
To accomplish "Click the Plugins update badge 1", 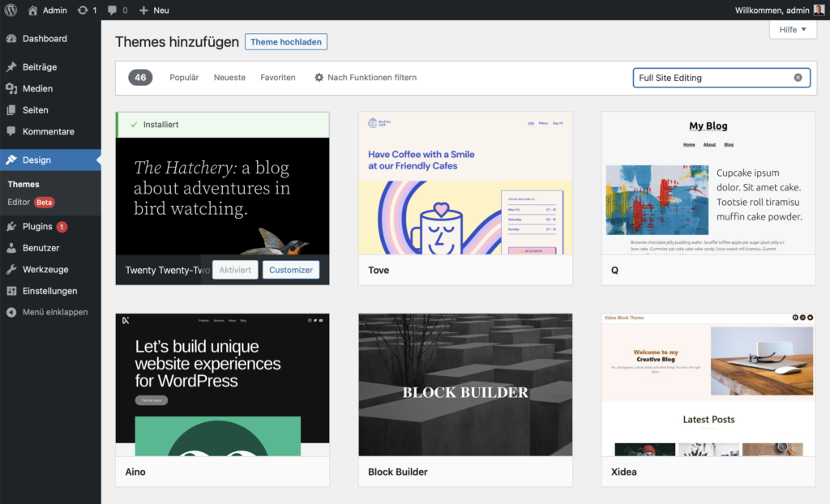I will (62, 227).
